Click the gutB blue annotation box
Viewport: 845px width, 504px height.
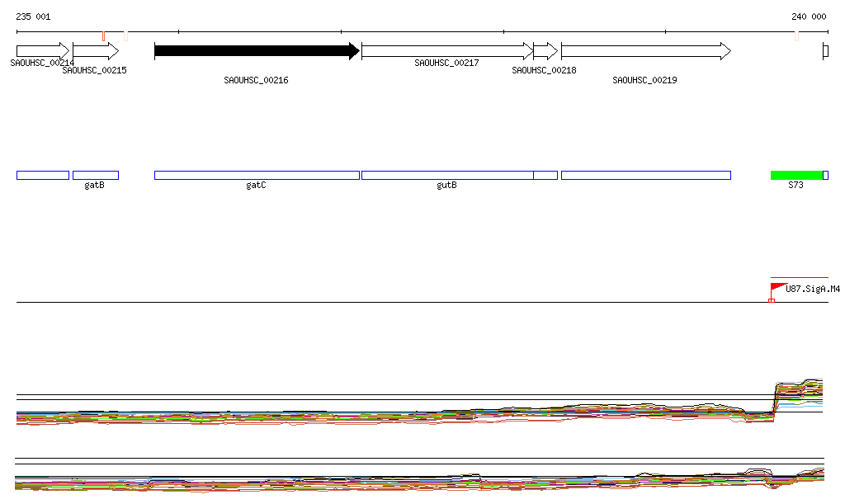(447, 175)
